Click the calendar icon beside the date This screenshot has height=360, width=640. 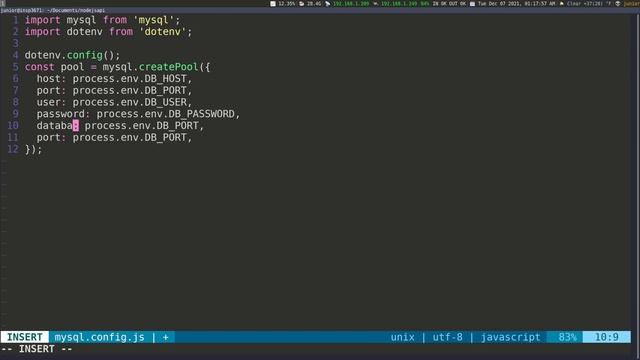click(x=472, y=4)
